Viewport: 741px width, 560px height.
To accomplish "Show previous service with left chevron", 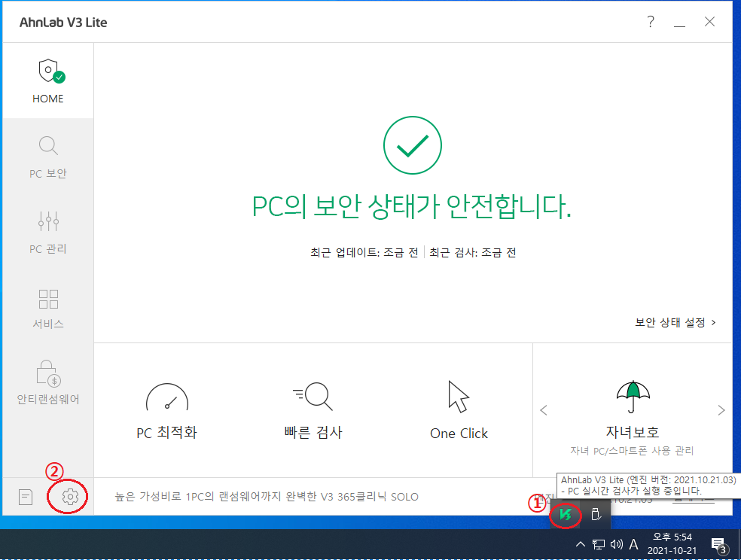I will click(x=544, y=410).
